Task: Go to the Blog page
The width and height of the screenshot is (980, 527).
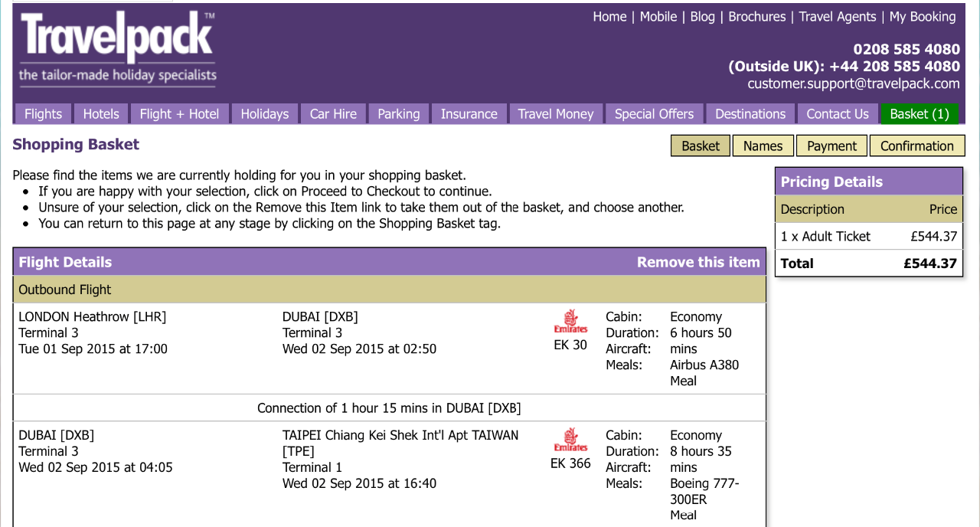Action: (x=702, y=17)
